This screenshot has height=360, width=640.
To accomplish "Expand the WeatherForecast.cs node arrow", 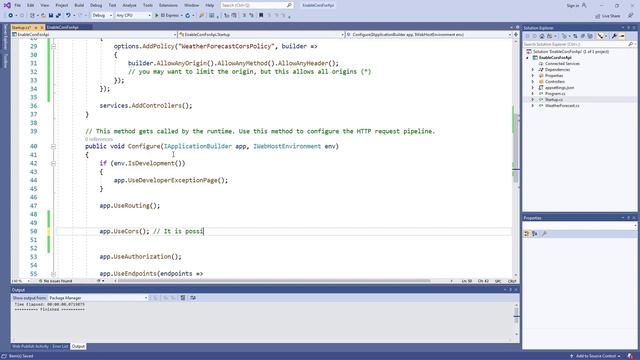I will point(532,106).
